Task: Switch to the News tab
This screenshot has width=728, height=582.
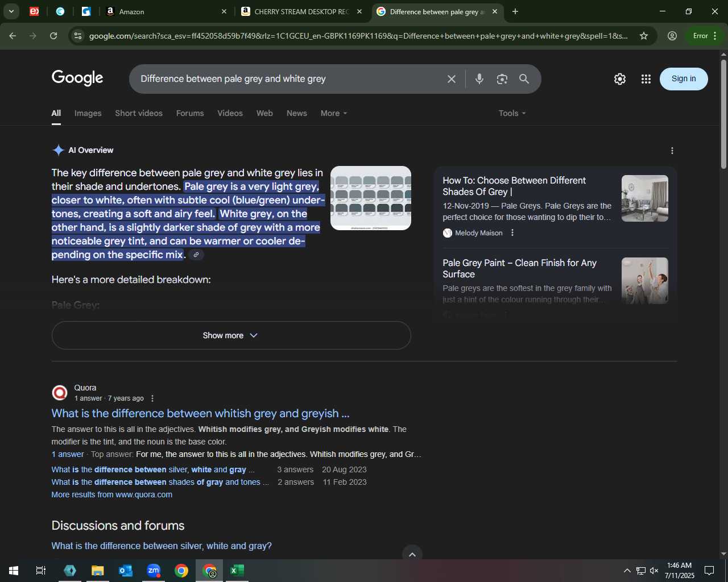Action: (297, 113)
